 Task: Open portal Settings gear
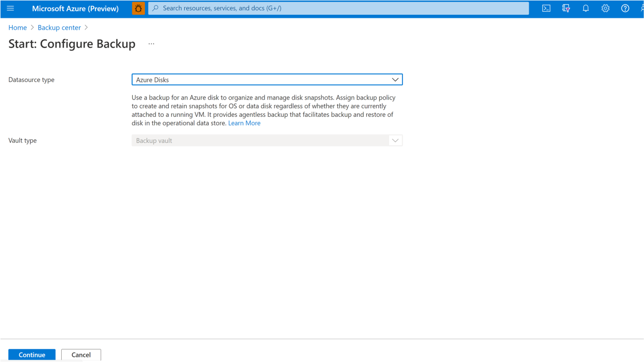pyautogui.click(x=605, y=8)
